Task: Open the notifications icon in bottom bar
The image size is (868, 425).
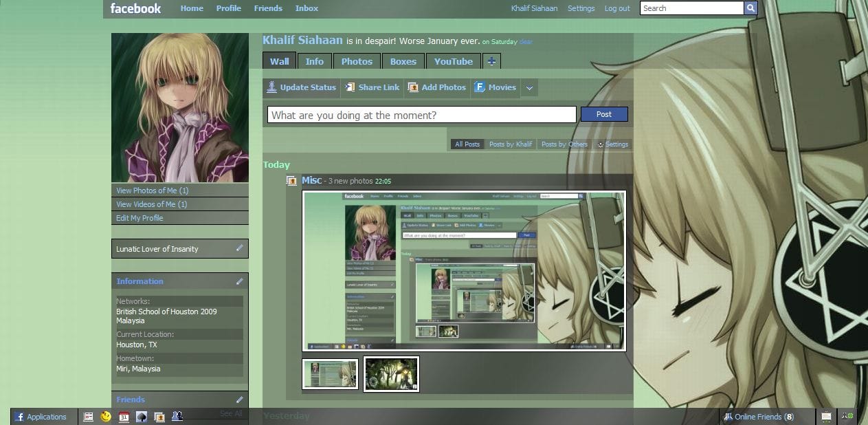Action: click(827, 417)
